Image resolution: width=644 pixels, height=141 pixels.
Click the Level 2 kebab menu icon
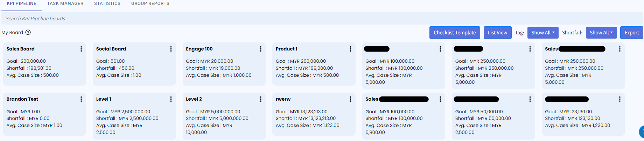pos(261,99)
